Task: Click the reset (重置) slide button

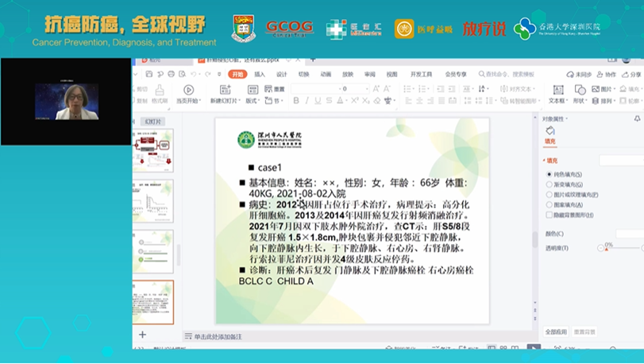Action: 275,89
